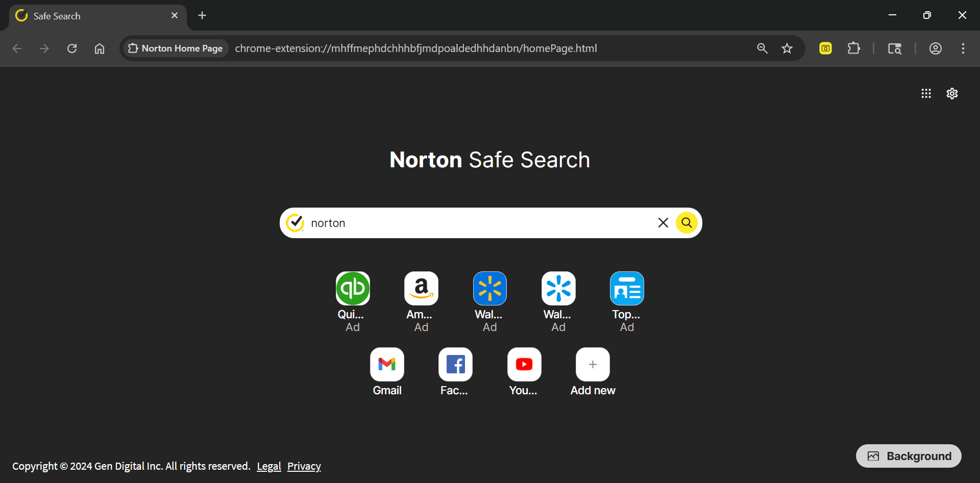Open the profile account menu
The image size is (980, 483).
936,48
